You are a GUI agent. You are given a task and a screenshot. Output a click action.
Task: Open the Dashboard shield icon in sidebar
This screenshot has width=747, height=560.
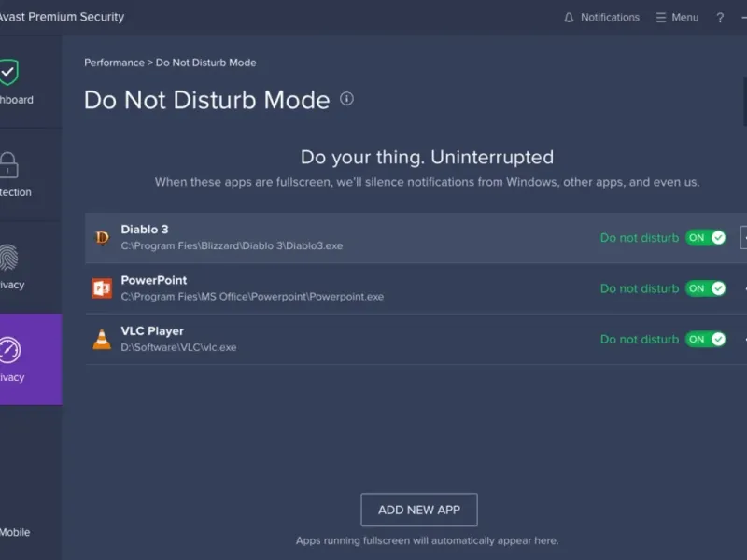coord(9,73)
